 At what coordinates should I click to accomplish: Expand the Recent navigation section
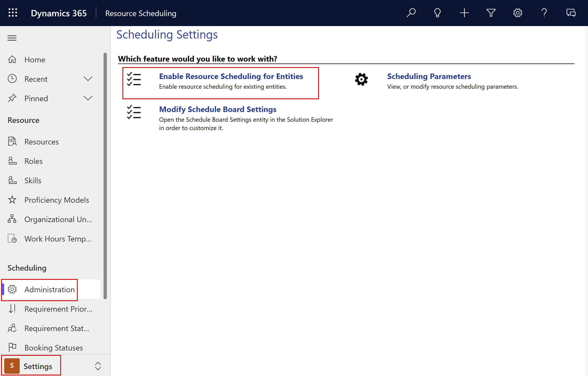point(87,79)
